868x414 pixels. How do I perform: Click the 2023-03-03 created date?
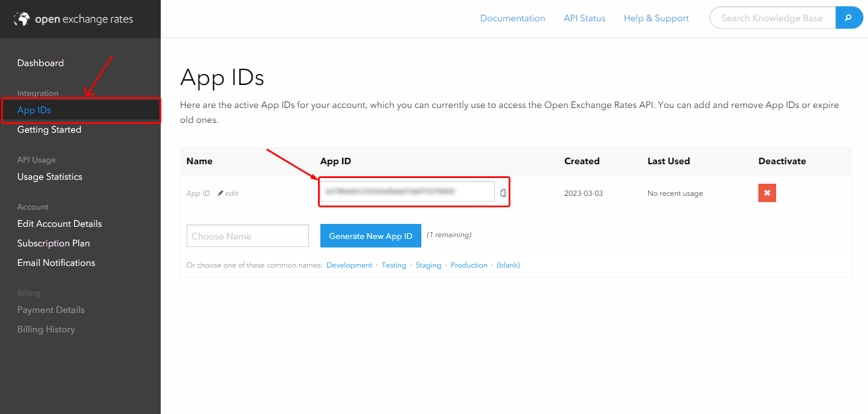tap(584, 194)
